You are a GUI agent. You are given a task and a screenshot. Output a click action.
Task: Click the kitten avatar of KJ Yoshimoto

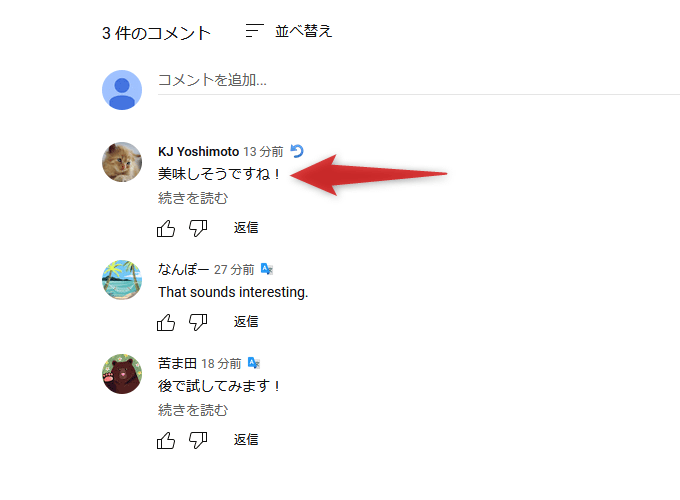[x=122, y=162]
